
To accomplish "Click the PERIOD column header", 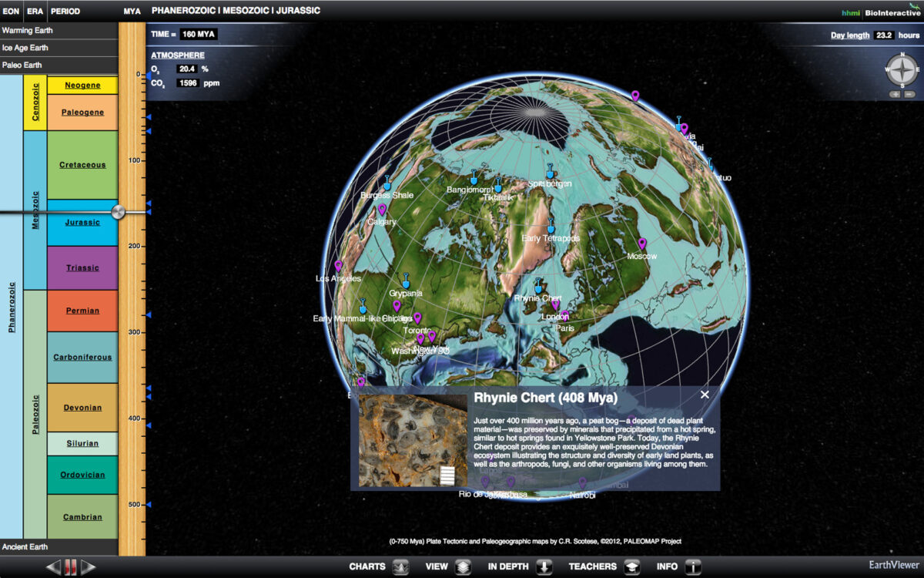I will pos(66,12).
